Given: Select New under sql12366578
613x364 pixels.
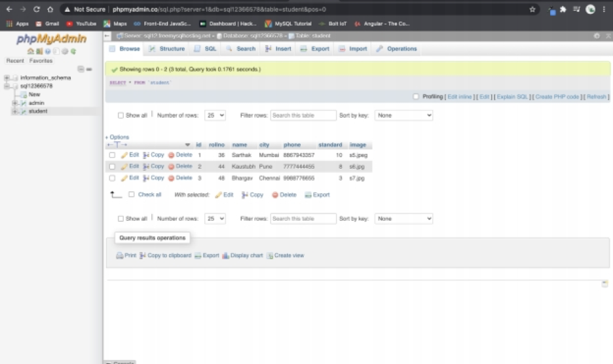Looking at the screenshot, I should pyautogui.click(x=35, y=95).
